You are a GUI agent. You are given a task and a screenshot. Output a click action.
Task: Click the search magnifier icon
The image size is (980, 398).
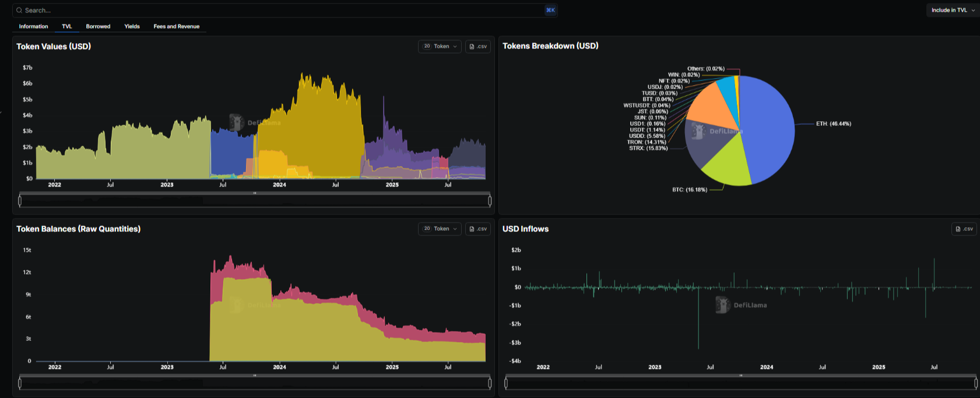(x=19, y=10)
